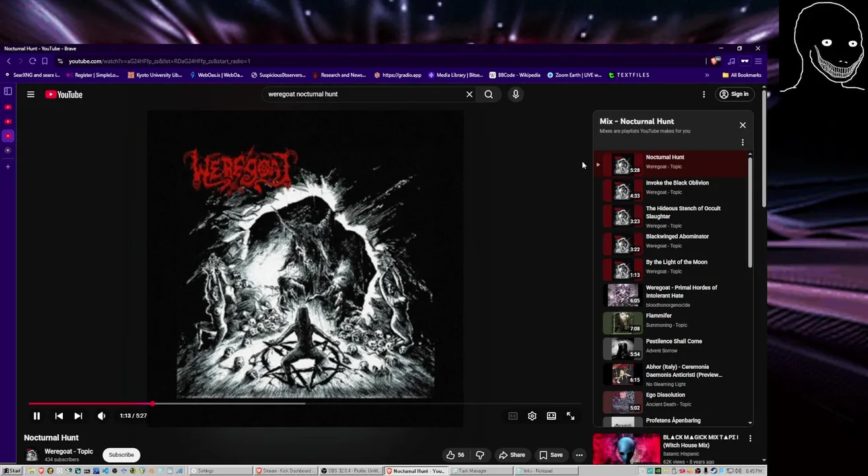868x476 pixels.
Task: Open Zoom Earth bookmark
Action: [574, 75]
